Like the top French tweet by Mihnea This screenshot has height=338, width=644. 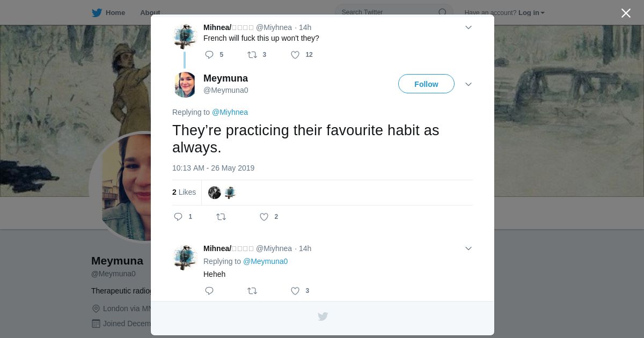pyautogui.click(x=295, y=55)
